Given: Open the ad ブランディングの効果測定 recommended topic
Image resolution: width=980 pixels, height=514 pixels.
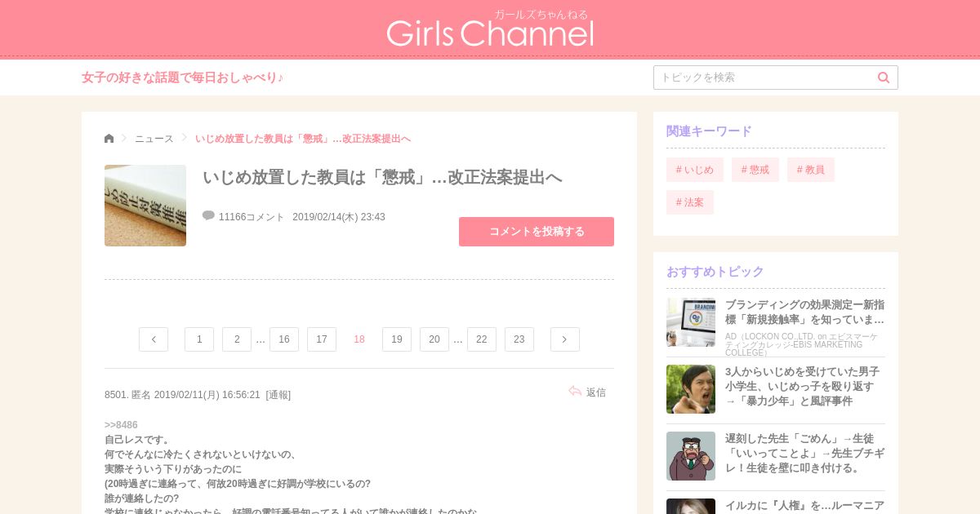Looking at the screenshot, I should pos(804,312).
